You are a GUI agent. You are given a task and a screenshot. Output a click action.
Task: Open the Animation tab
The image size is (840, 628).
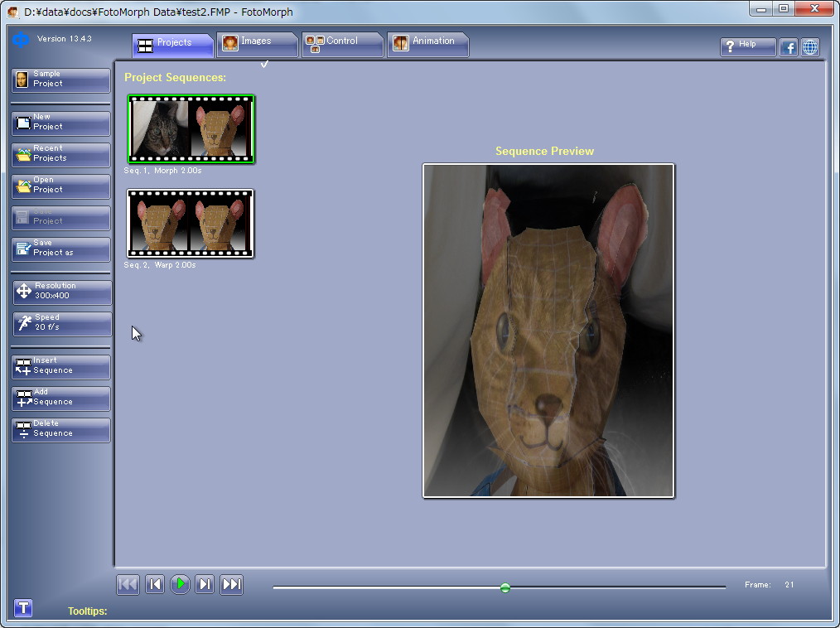click(x=427, y=43)
